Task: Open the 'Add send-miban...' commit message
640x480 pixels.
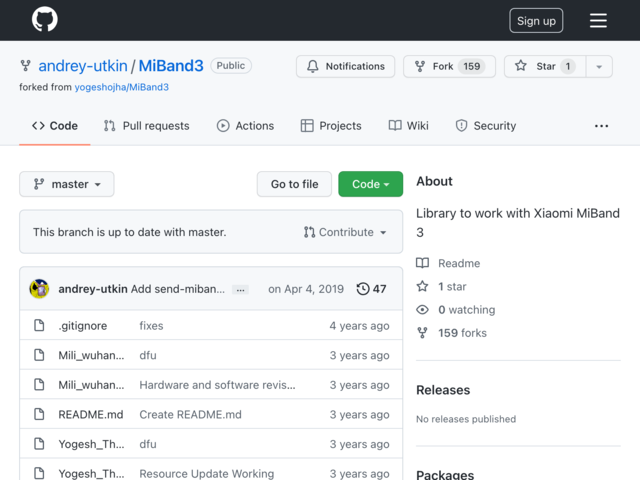Action: [178, 289]
